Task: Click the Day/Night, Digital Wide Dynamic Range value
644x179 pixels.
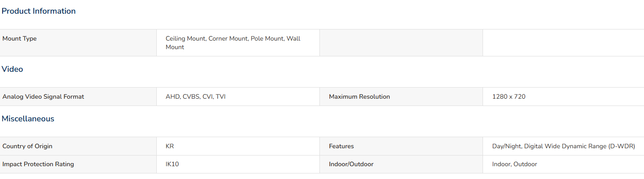Action: click(x=563, y=146)
